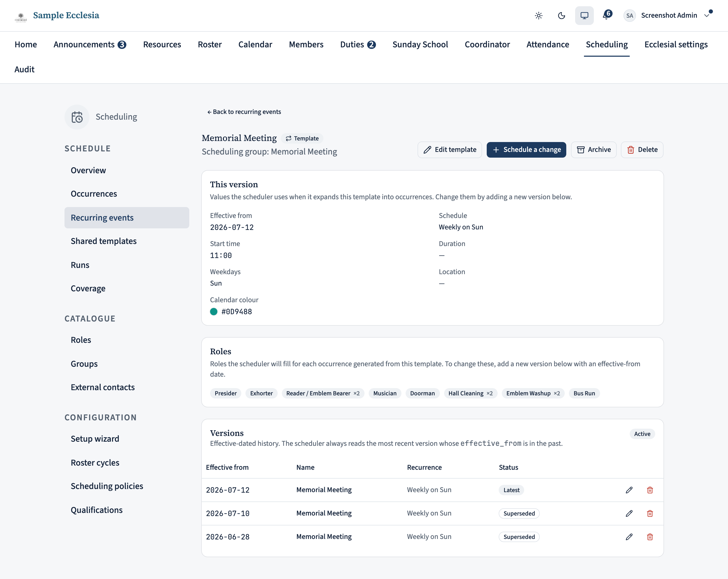Edit the 2026-06-28 version pencil icon

coord(629,537)
